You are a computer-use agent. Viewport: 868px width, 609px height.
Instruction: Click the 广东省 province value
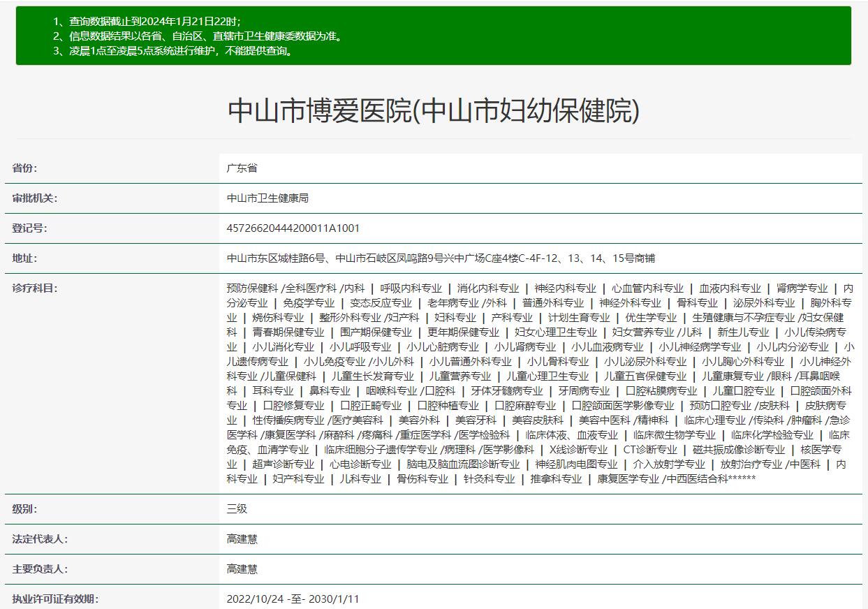(x=242, y=168)
